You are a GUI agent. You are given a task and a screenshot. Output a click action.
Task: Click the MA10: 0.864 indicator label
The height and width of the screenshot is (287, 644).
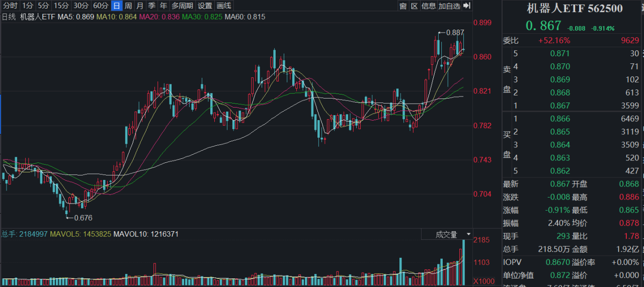pos(117,17)
